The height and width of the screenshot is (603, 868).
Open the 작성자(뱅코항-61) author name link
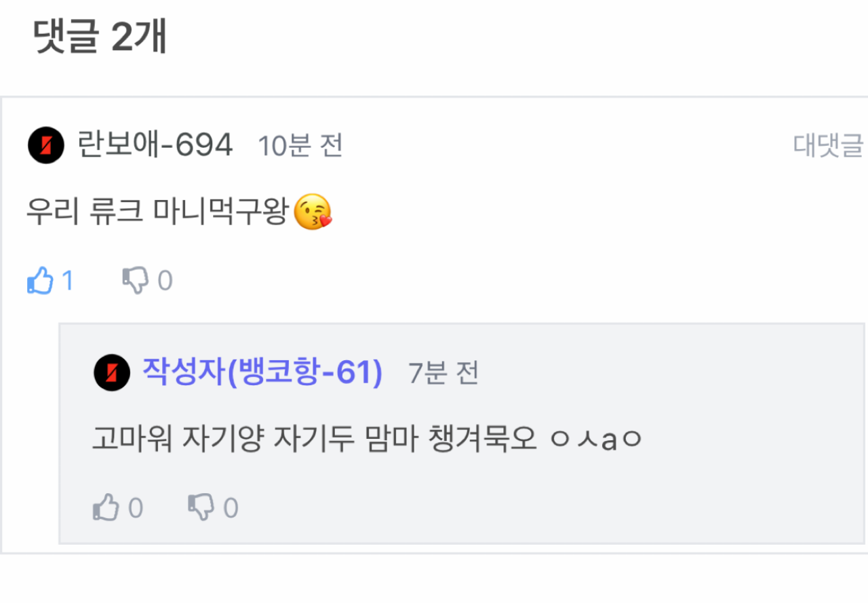click(262, 372)
